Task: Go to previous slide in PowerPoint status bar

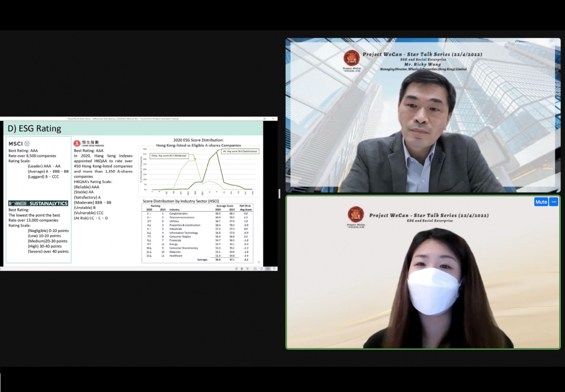Action: tap(236, 269)
